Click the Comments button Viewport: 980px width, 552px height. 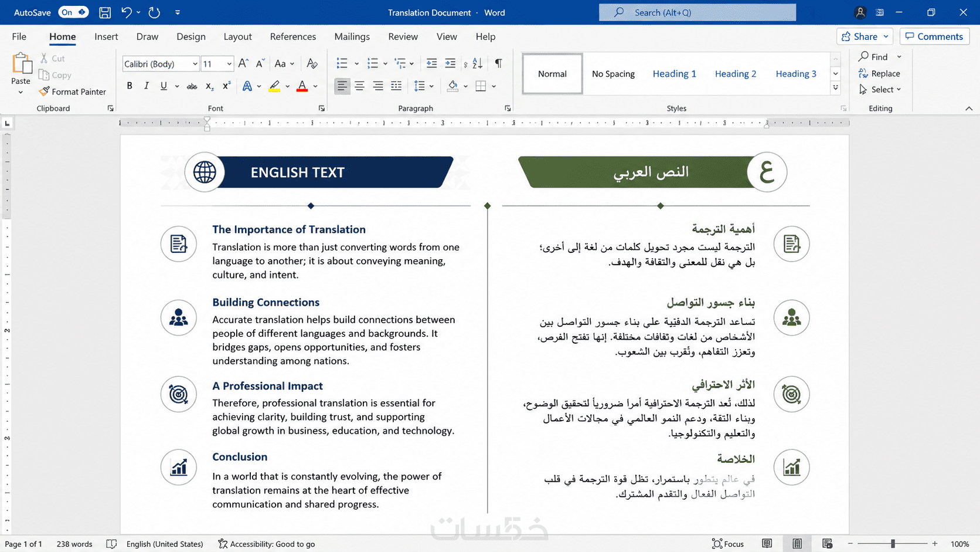pos(934,36)
